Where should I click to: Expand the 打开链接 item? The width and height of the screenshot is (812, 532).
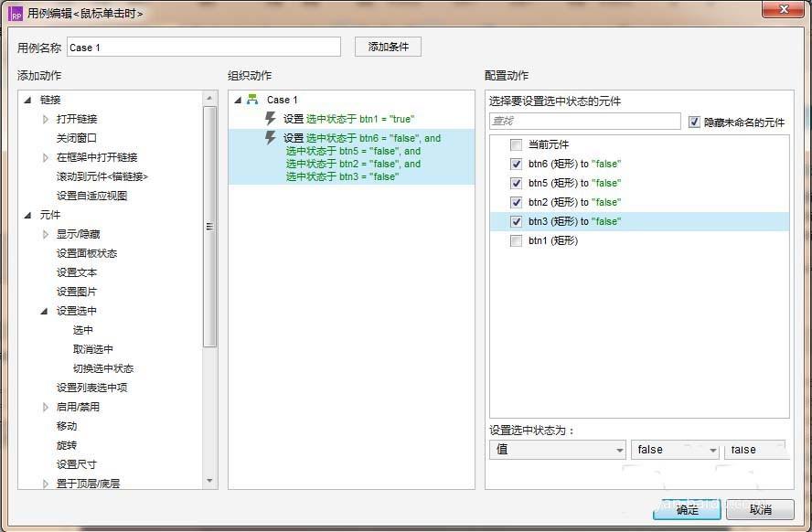46,119
